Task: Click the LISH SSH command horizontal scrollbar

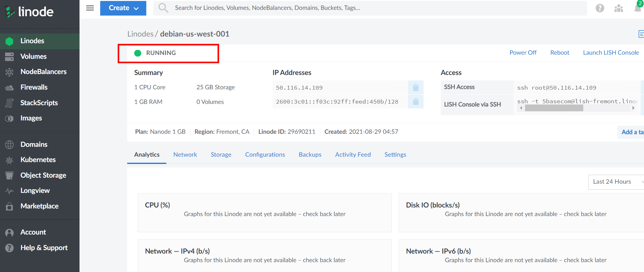Action: 554,108
